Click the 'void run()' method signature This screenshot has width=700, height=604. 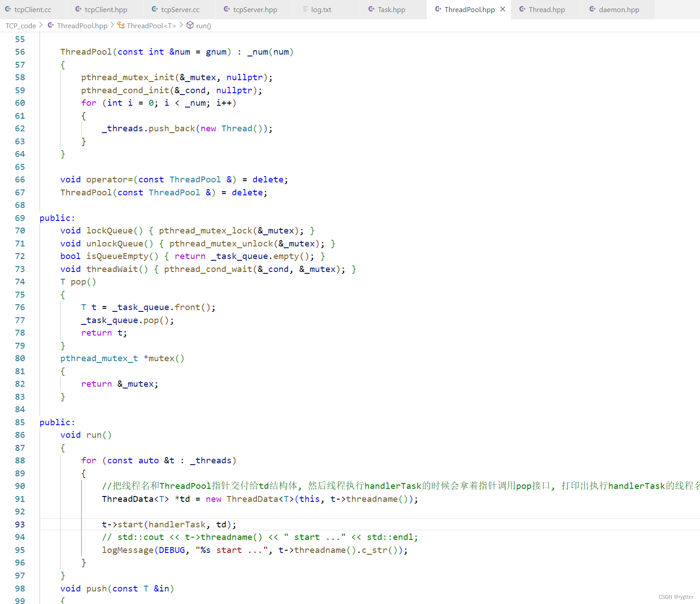click(x=86, y=435)
